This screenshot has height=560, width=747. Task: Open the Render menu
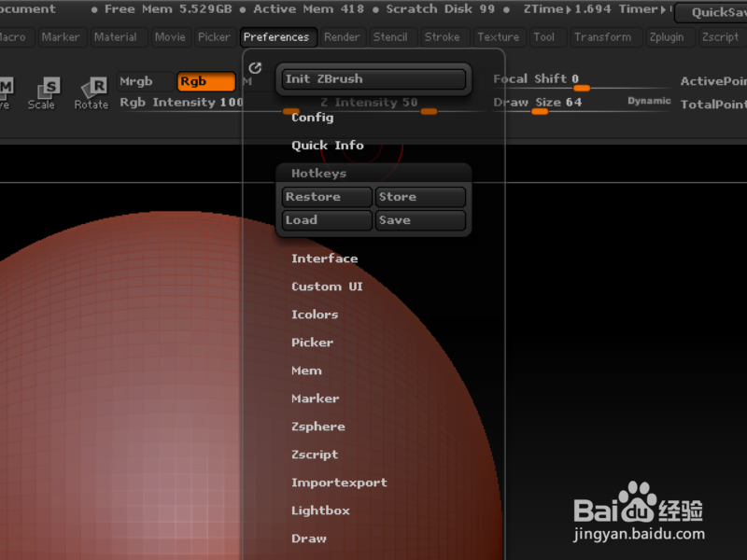[342, 37]
